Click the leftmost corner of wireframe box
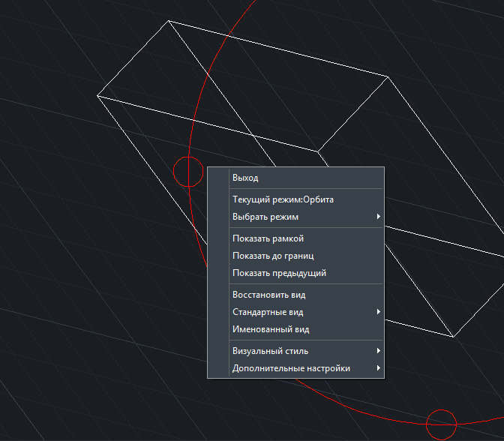The height and width of the screenshot is (441, 504). [97, 95]
